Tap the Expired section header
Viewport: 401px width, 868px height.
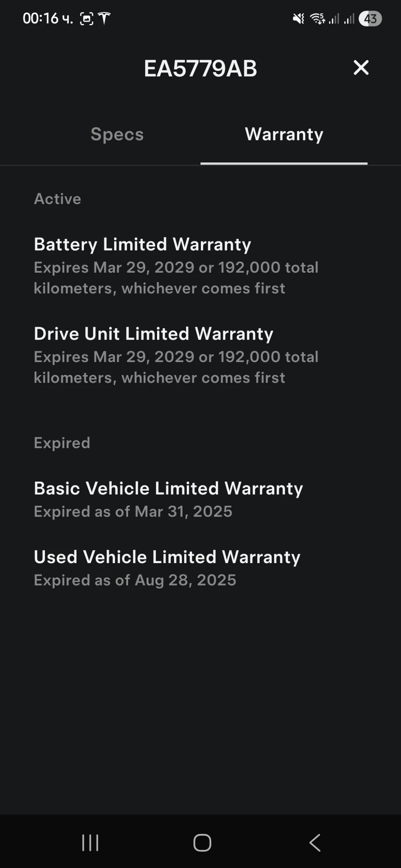tap(62, 443)
